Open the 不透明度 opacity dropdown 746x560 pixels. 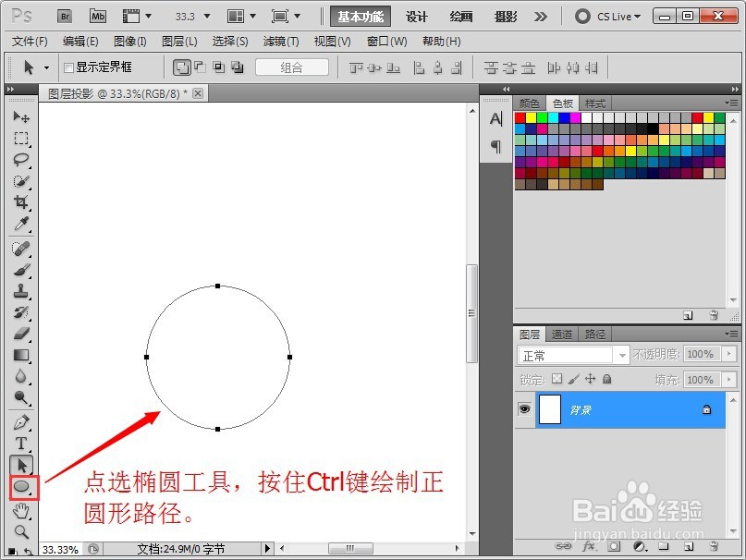coord(729,354)
